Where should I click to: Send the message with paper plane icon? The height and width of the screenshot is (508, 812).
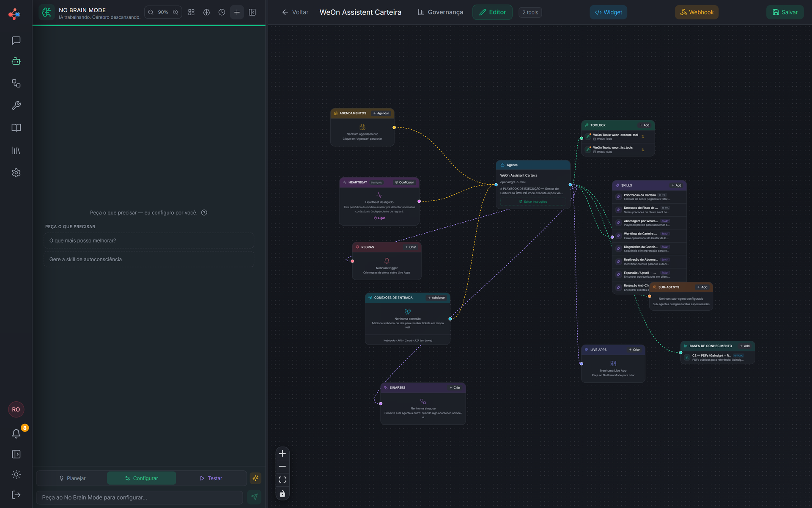[254, 497]
